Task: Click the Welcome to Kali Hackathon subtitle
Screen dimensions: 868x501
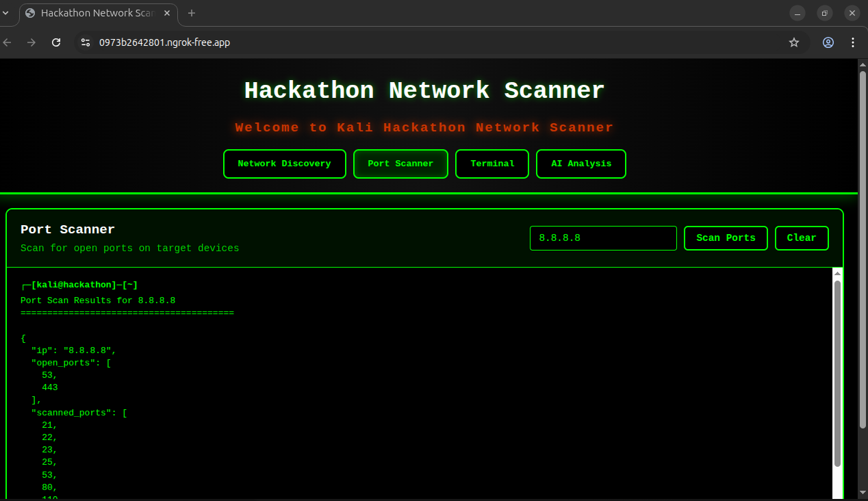Action: (424, 127)
